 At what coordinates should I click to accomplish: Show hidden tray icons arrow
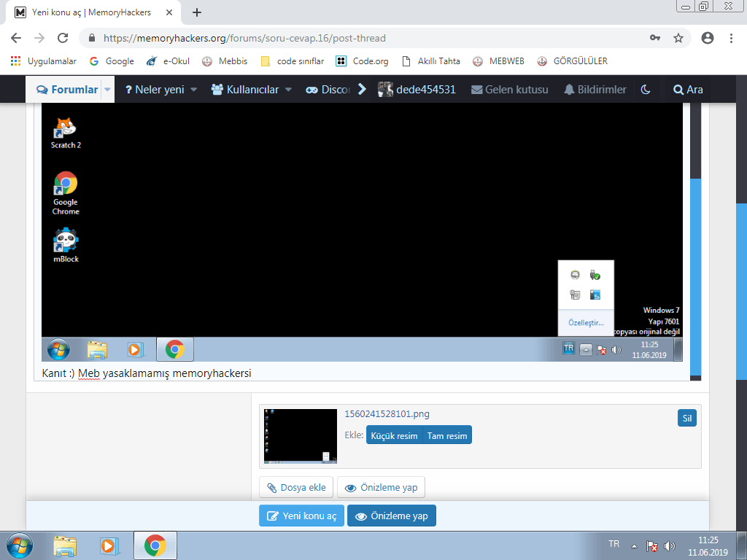634,546
